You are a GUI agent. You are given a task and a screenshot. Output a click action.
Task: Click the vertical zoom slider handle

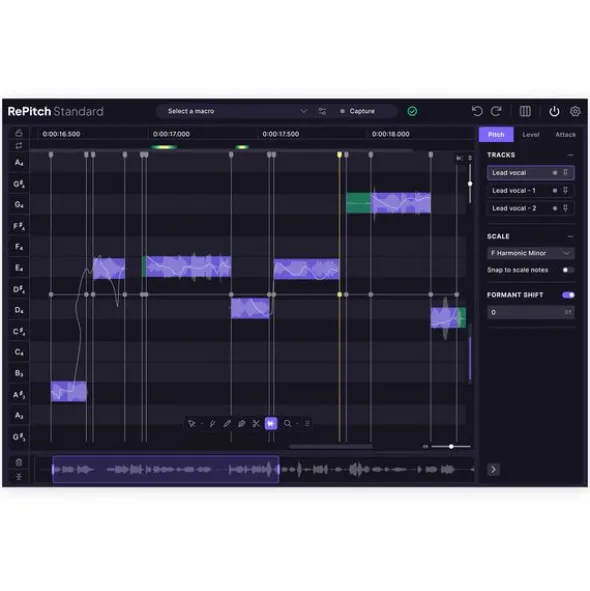coord(470,184)
